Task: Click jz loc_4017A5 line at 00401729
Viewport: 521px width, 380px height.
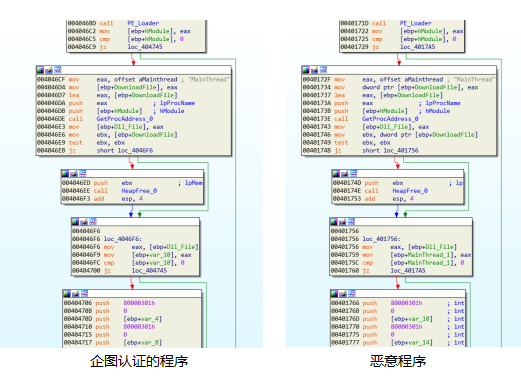Action: tap(388, 47)
